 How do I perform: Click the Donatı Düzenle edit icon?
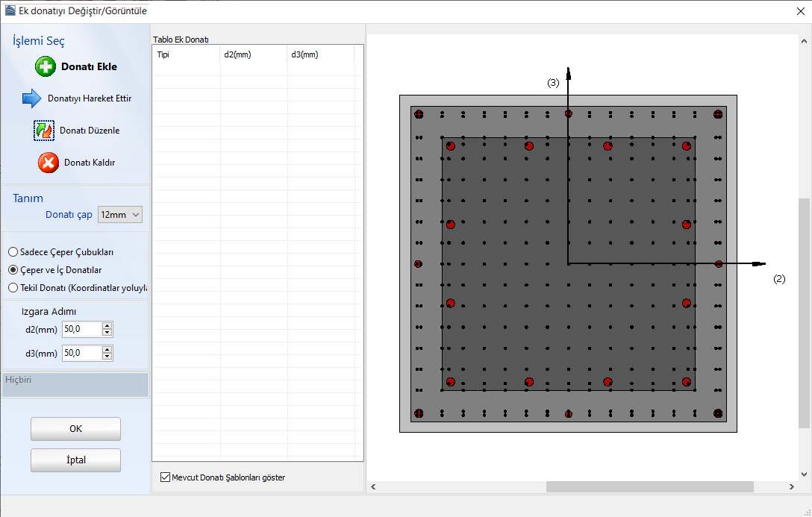point(44,131)
